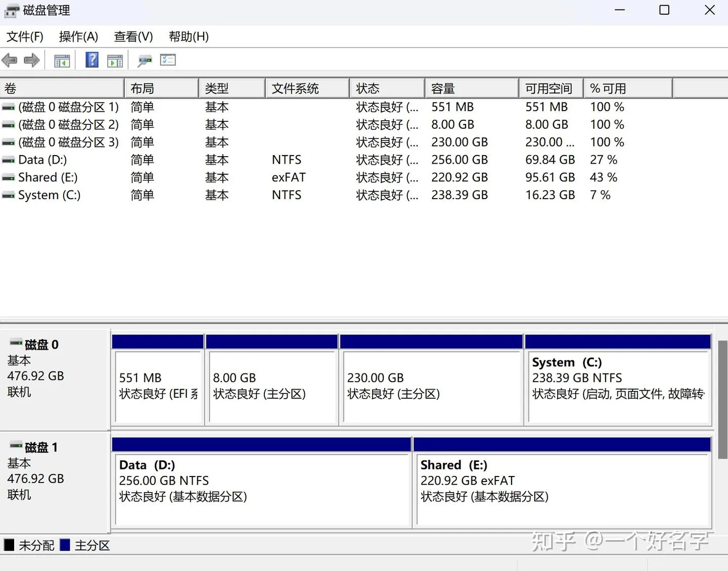Open the 帮助(H) menu
728x571 pixels.
(189, 36)
